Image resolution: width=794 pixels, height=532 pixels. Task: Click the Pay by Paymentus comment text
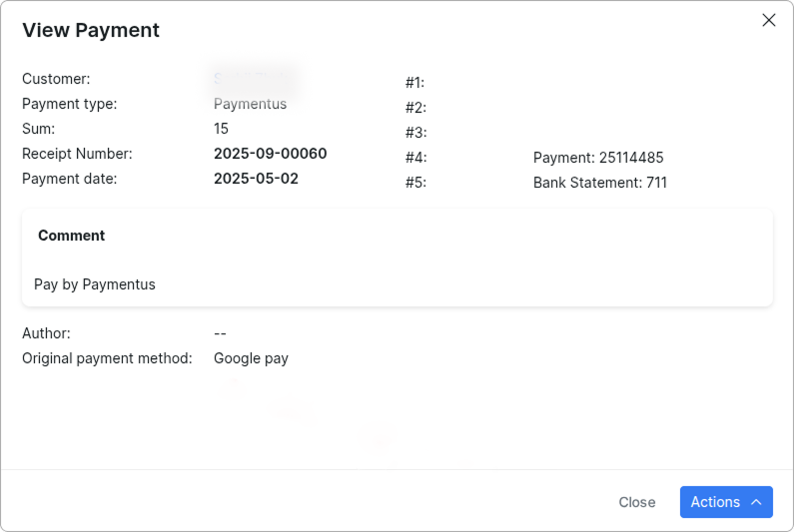(95, 284)
